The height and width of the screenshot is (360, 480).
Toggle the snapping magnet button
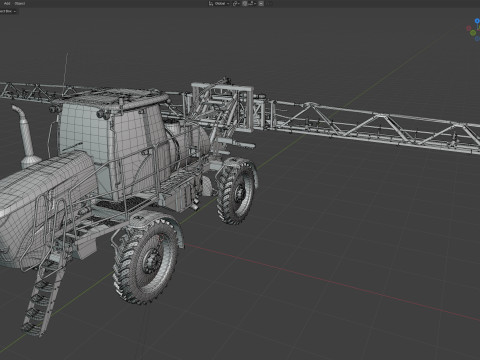pos(245,3)
